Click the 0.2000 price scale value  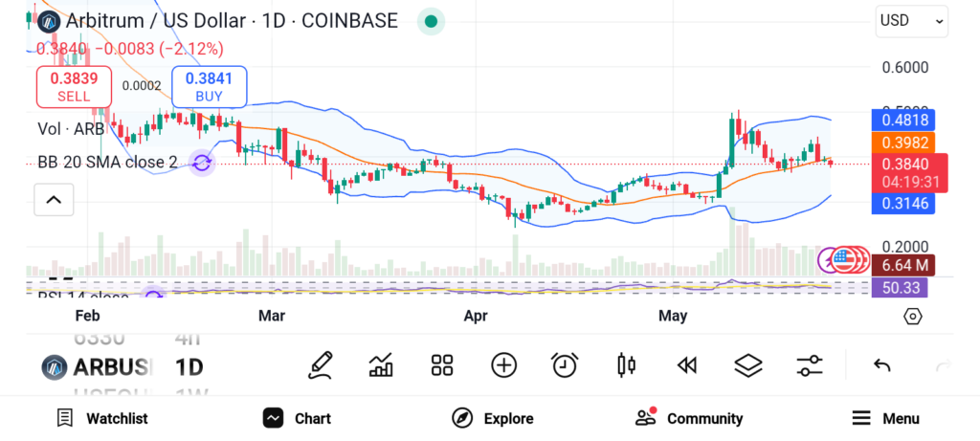905,247
